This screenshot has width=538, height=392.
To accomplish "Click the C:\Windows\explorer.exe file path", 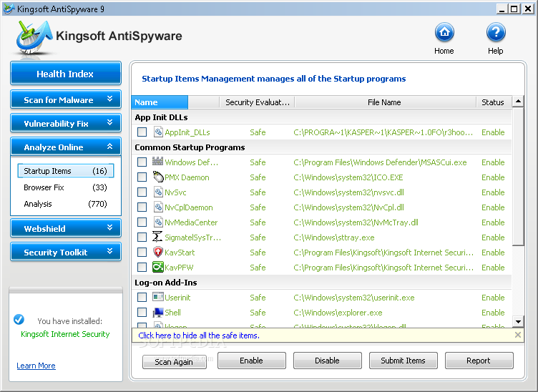I will (338, 313).
